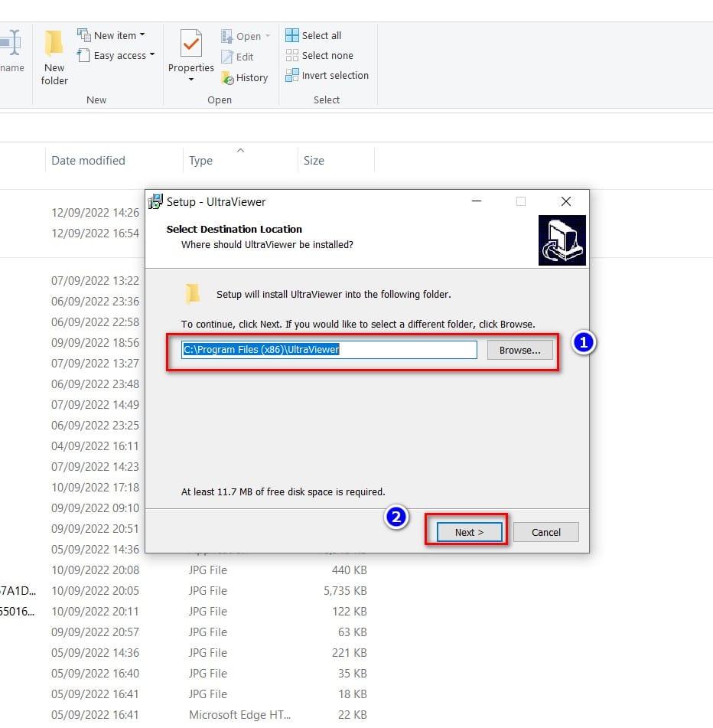Screen dimensions: 713x728
Task: Click the Edit pencil icon
Action: 227,57
